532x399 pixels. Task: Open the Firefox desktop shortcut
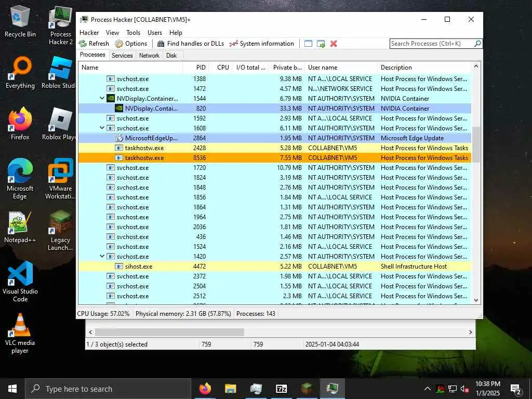(x=20, y=124)
